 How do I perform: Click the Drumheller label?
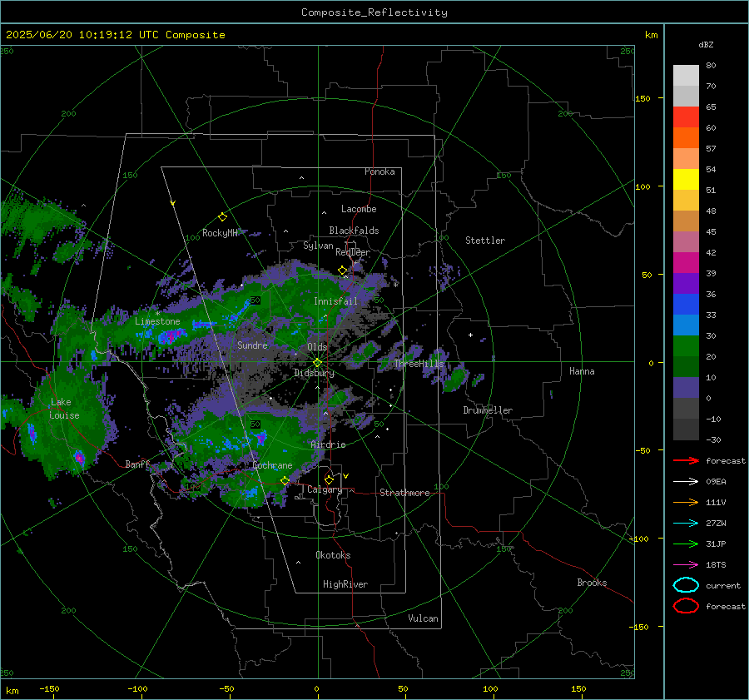coord(488,410)
